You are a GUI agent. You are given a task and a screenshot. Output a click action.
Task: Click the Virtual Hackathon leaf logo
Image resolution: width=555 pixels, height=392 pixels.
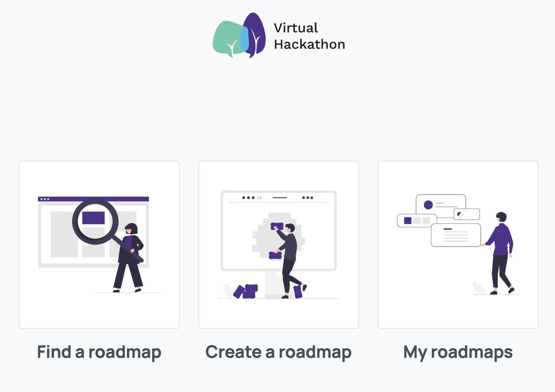[x=239, y=35]
